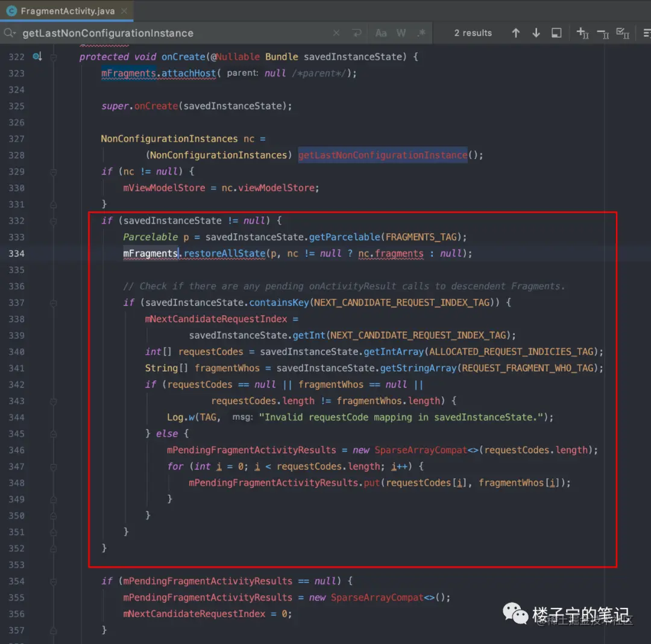This screenshot has height=644, width=651.
Task: Click nc.fragments on line 334
Action: [391, 254]
